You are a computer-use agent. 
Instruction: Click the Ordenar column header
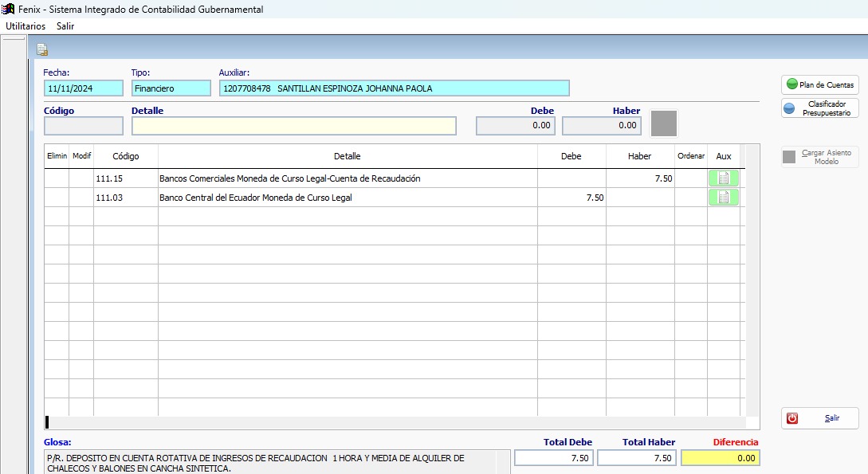pyautogui.click(x=690, y=156)
